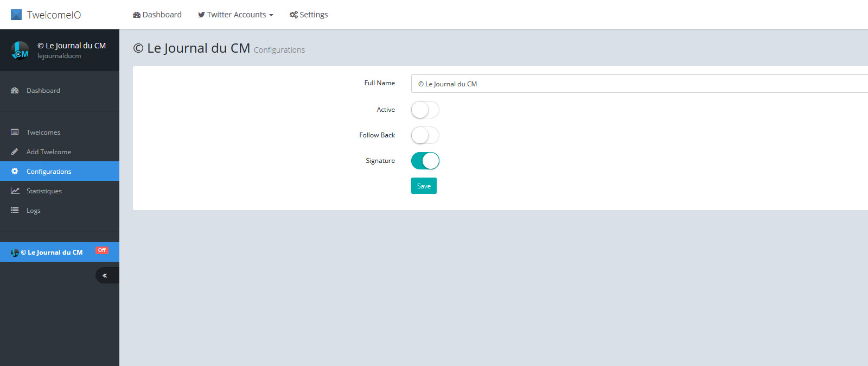The image size is (868, 366).
Task: Click the Configurations gear icon
Action: tap(15, 171)
